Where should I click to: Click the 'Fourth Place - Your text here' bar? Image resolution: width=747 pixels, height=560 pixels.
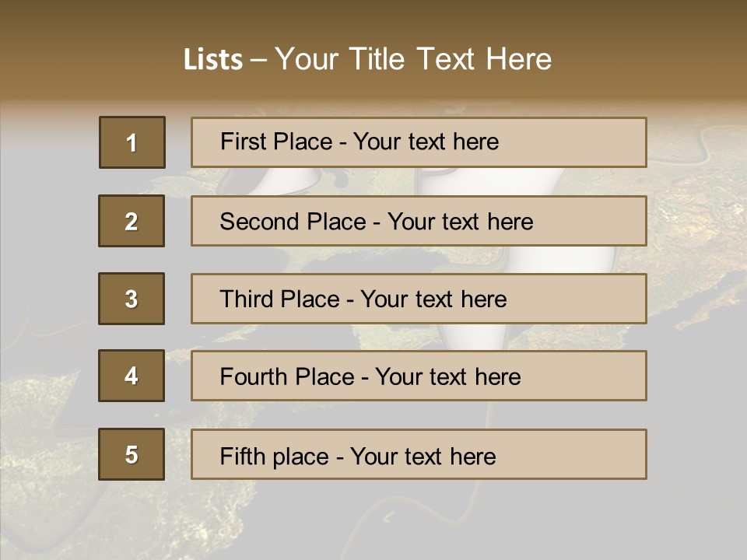tap(419, 376)
